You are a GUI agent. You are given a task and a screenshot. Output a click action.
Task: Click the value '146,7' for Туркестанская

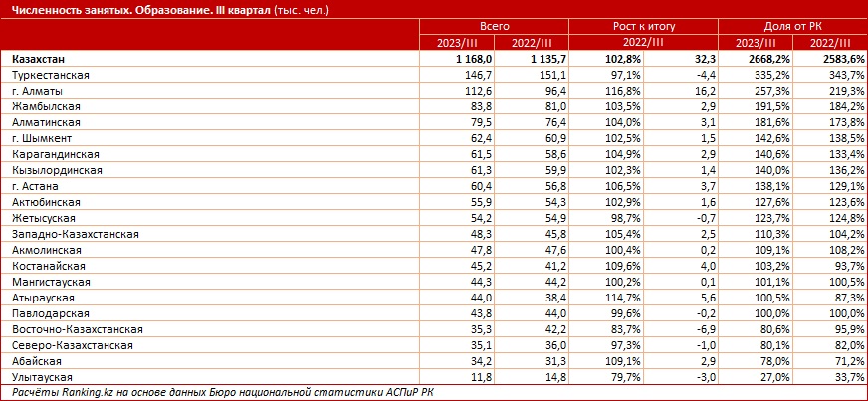tap(480, 75)
